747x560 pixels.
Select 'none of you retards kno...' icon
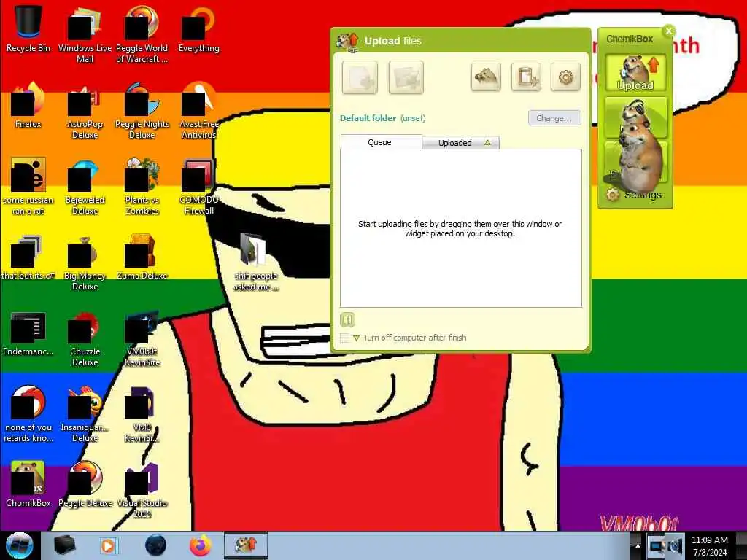pos(28,414)
